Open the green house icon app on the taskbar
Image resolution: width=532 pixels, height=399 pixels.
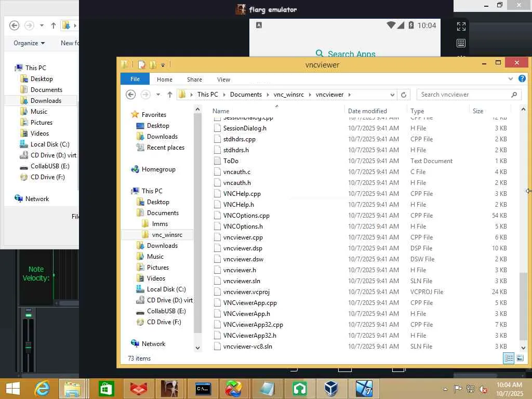(x=300, y=389)
